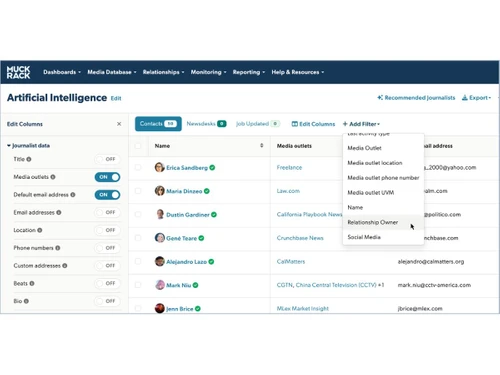Choose Media outlet phone number filter

[383, 178]
